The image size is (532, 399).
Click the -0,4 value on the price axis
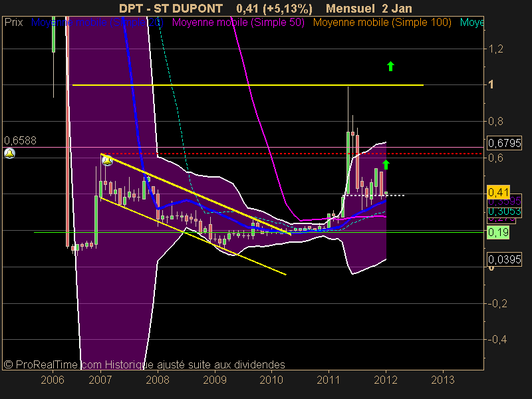click(497, 339)
